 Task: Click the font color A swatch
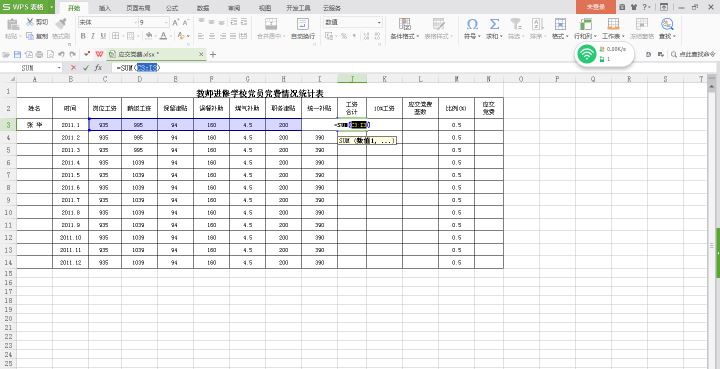tap(163, 36)
